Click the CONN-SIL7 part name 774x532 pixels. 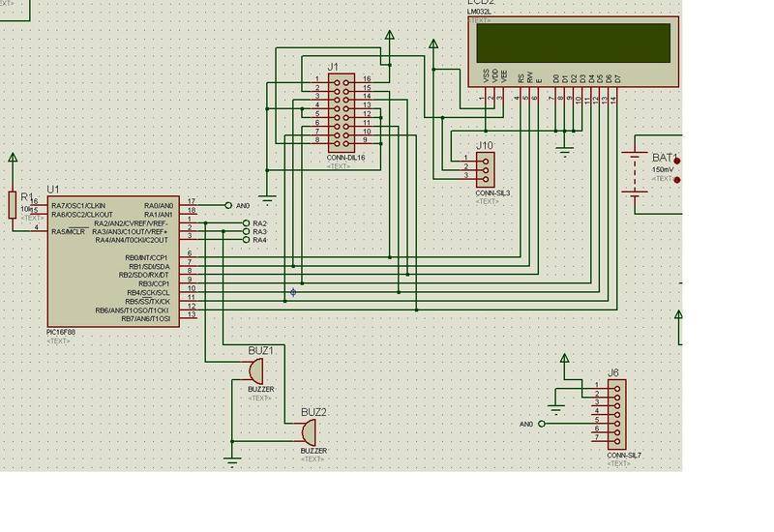click(624, 456)
